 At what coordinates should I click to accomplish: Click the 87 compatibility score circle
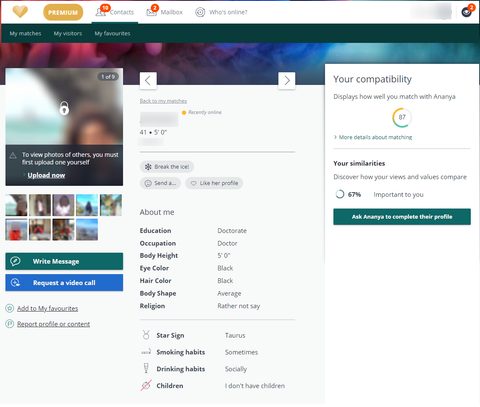pos(402,117)
